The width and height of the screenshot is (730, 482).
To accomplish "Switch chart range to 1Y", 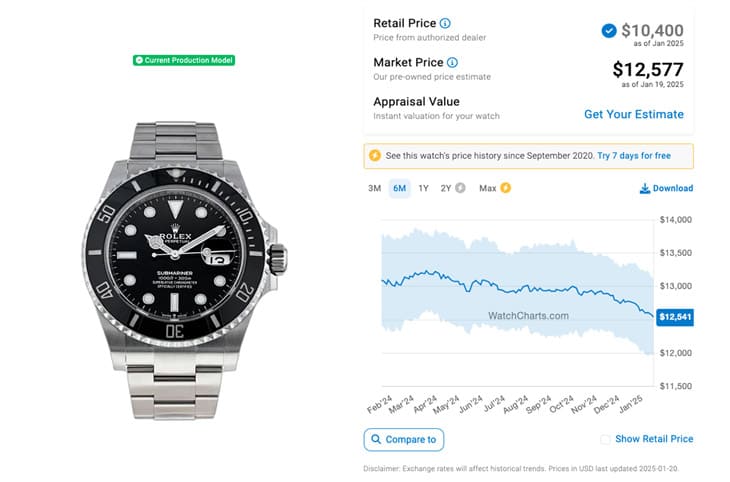I will tap(423, 188).
